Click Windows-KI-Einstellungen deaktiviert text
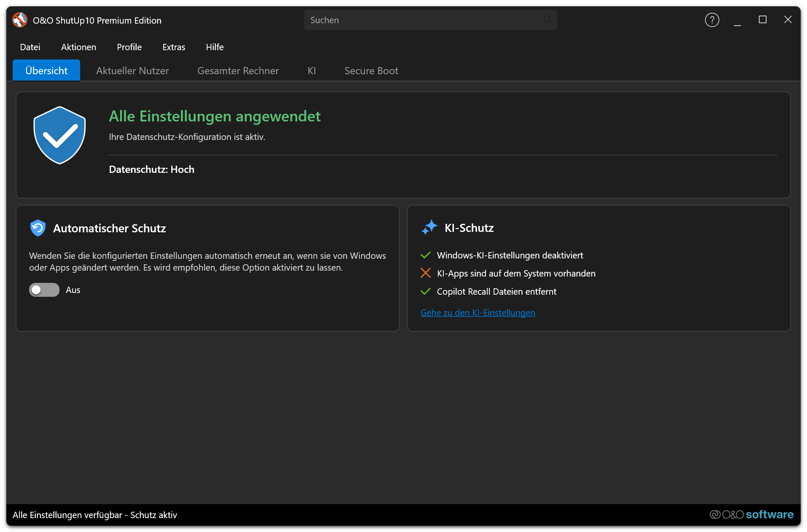Image resolution: width=807 pixels, height=532 pixels. (x=510, y=255)
